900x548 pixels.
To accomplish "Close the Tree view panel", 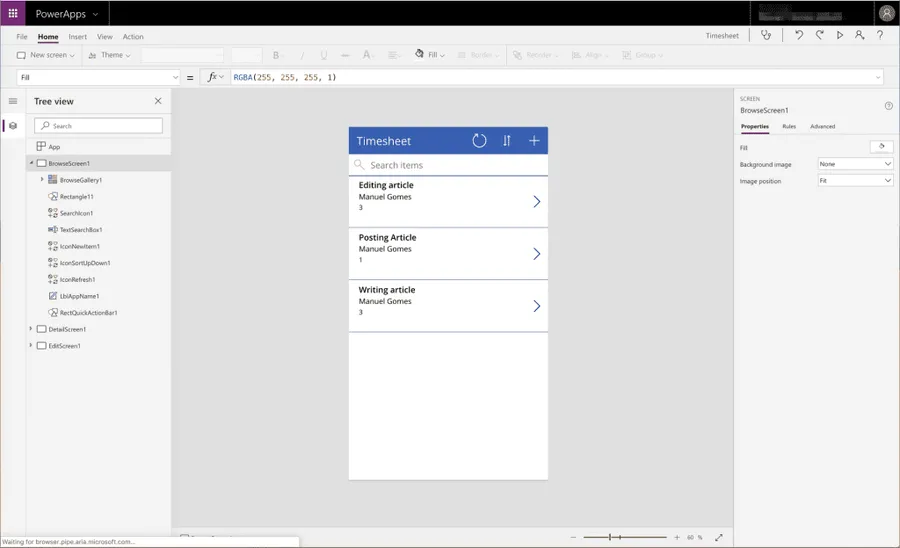I will coord(157,101).
